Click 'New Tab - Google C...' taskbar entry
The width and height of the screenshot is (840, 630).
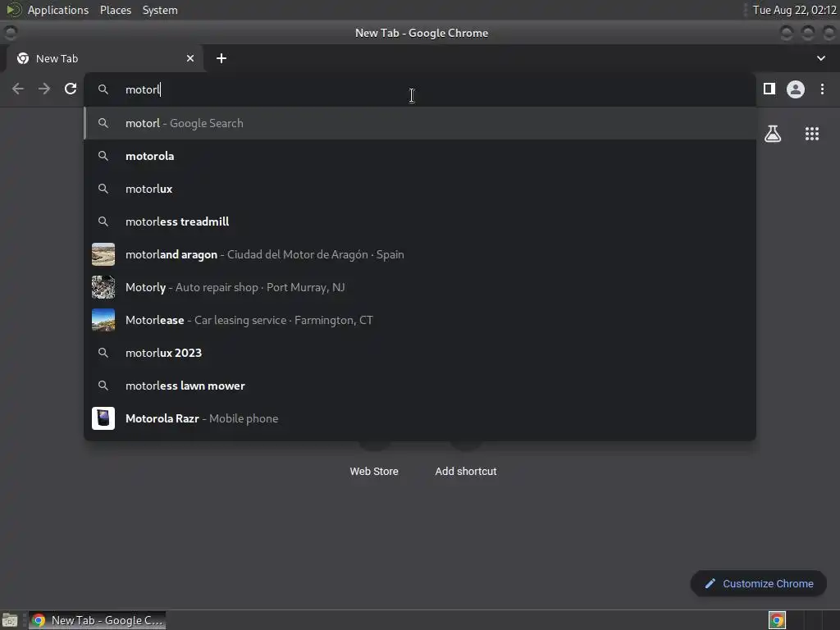tap(98, 620)
